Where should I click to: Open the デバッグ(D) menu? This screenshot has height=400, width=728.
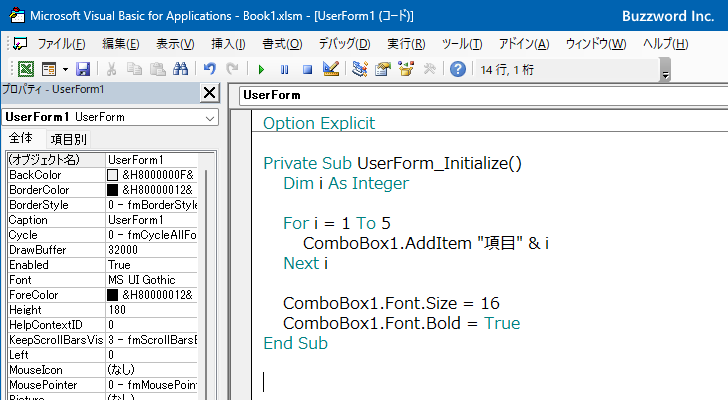point(344,44)
